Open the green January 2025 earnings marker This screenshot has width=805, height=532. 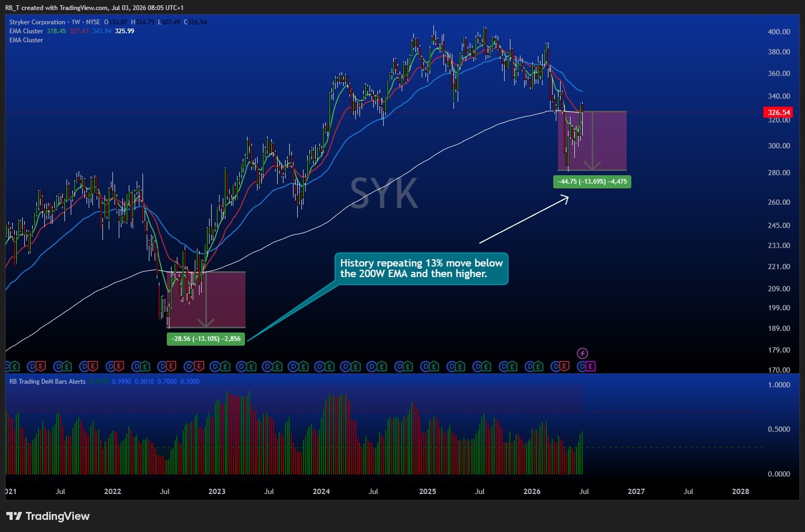pos(434,366)
